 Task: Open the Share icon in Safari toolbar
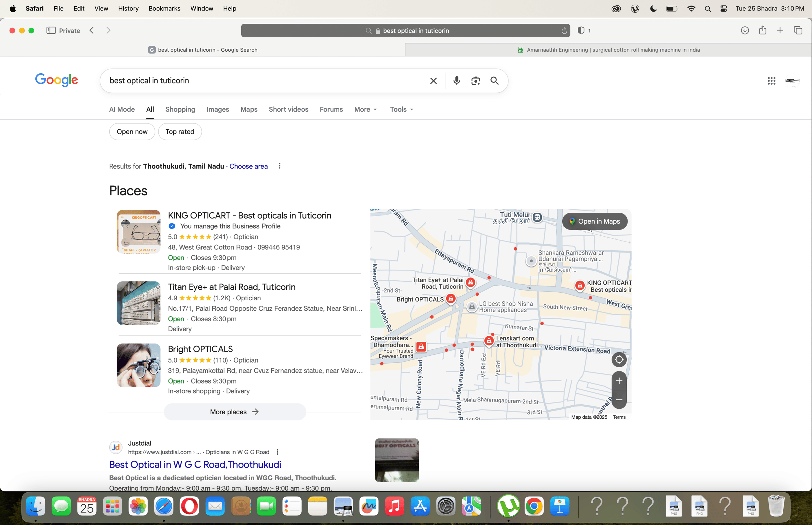click(x=762, y=30)
